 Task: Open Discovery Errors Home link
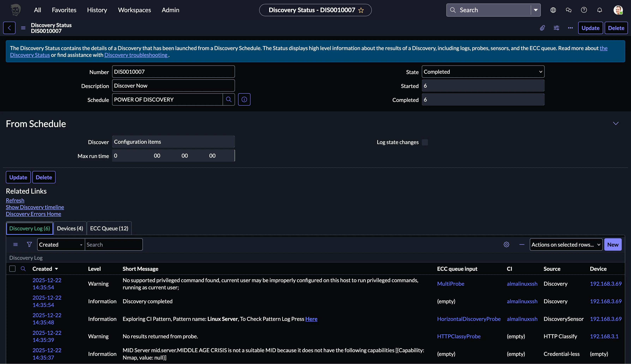coord(33,214)
